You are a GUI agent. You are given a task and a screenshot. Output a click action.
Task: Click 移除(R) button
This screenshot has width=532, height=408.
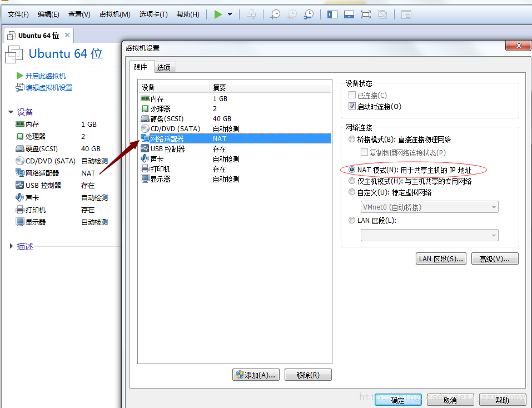(308, 375)
